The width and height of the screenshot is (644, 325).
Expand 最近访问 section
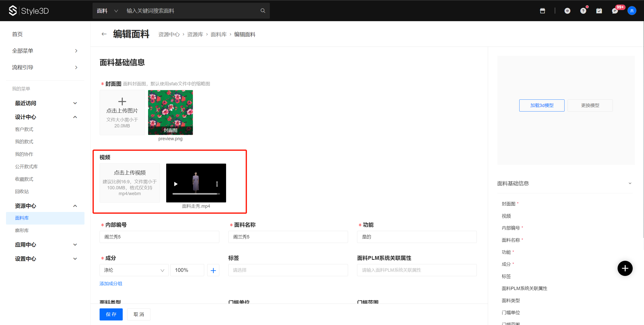75,103
